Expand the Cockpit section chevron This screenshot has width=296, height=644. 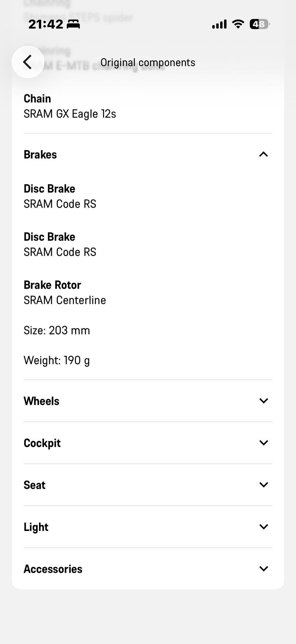(x=263, y=443)
